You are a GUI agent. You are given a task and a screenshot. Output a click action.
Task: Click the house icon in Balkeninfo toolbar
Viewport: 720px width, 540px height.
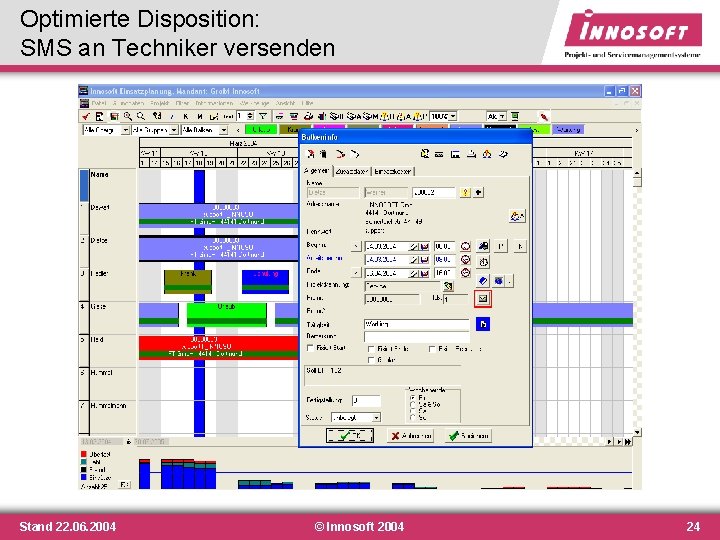pyautogui.click(x=487, y=154)
